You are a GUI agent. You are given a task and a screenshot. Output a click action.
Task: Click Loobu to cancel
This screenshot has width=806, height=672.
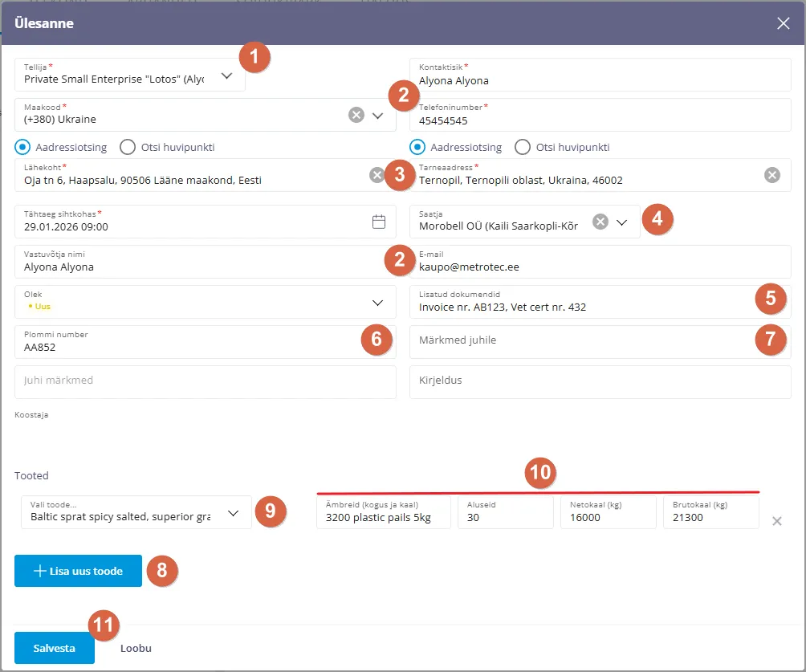point(136,648)
